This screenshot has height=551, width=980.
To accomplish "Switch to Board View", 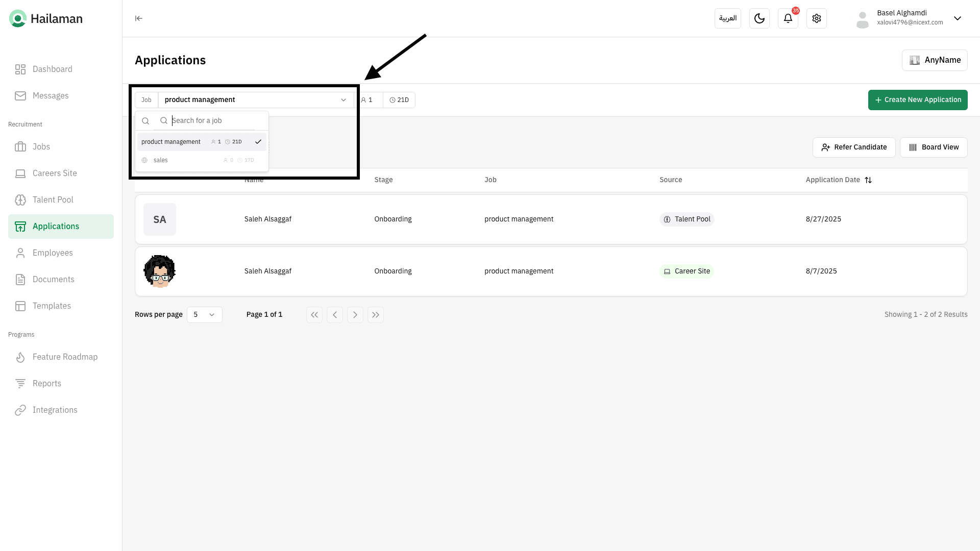I will pos(933,147).
